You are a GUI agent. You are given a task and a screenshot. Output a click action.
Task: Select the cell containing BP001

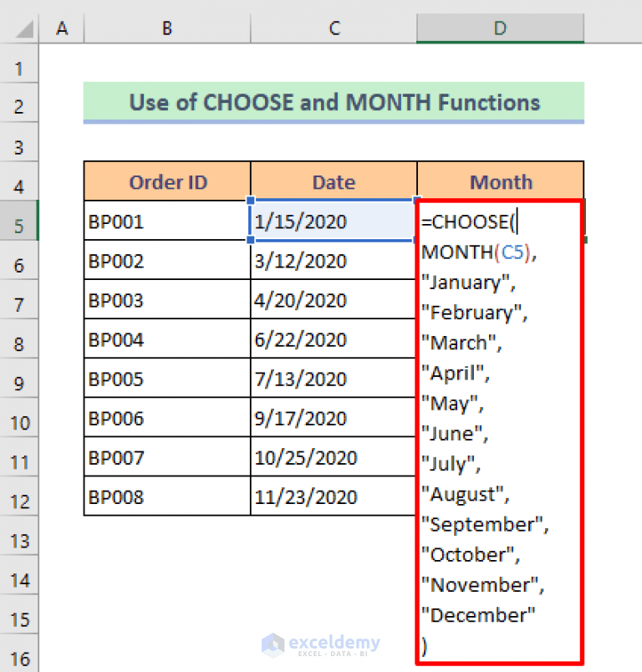167,221
